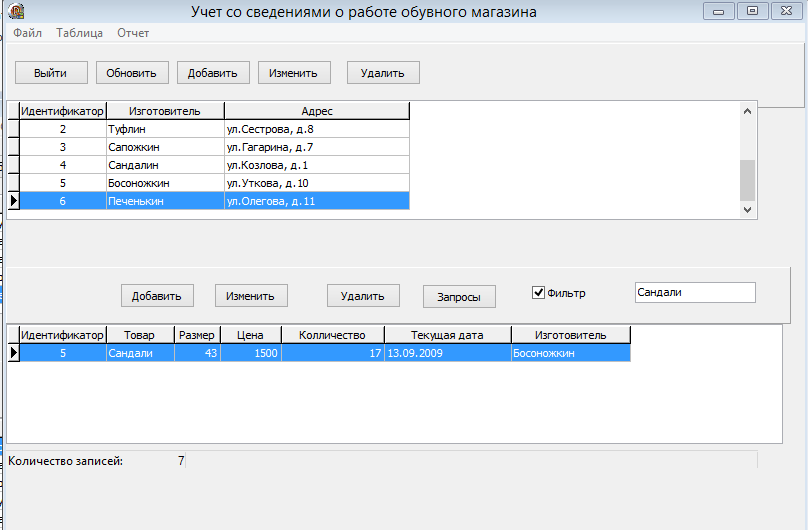Viewport: 808px width, 530px height.
Task: Open the Файл menu
Action: (27, 33)
